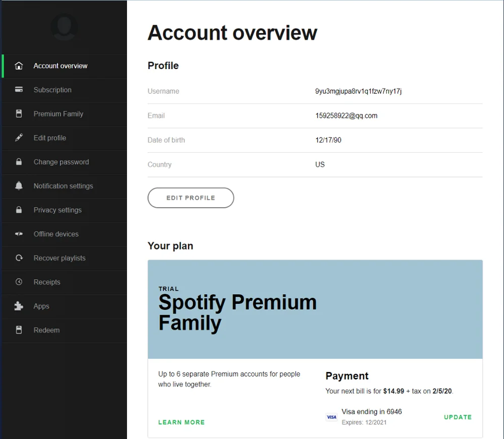
Task: Click the Visa ending in 6946 text
Action: click(371, 412)
